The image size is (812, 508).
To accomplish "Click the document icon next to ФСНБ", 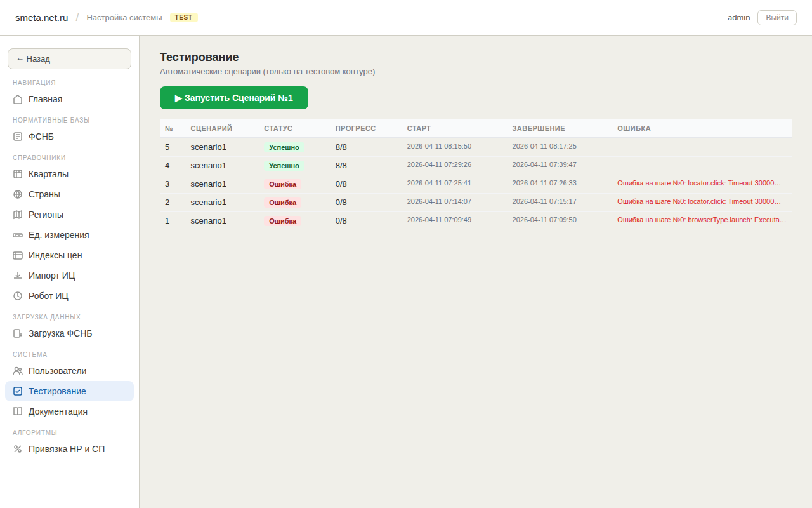I will click(18, 137).
